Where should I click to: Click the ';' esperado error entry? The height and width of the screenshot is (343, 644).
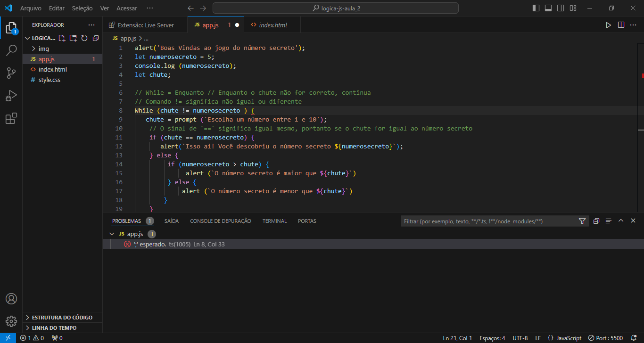point(373,244)
